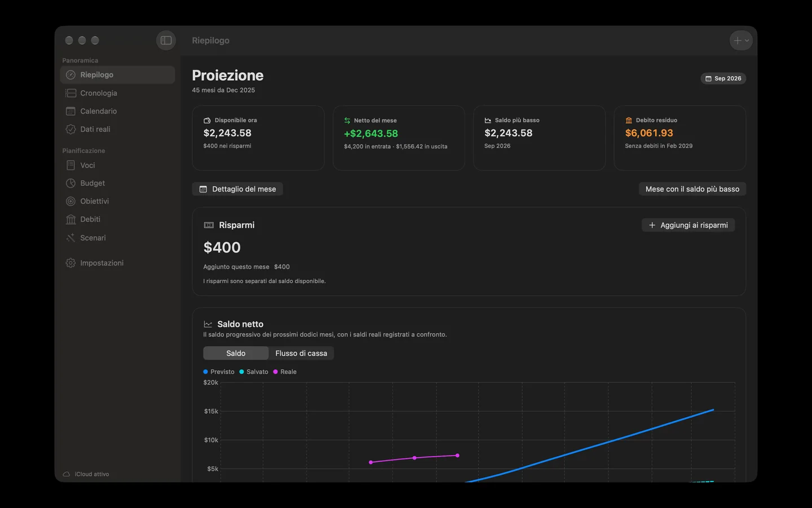Click the $400 nei risparmi text

click(x=227, y=146)
